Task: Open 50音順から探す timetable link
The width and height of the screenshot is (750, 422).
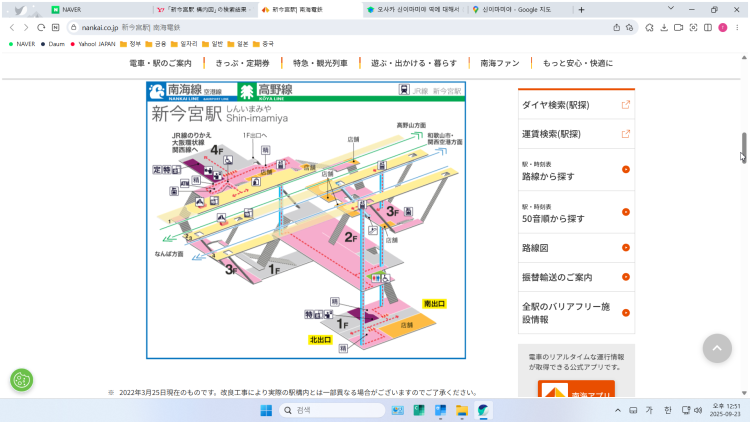Action: [x=576, y=212]
